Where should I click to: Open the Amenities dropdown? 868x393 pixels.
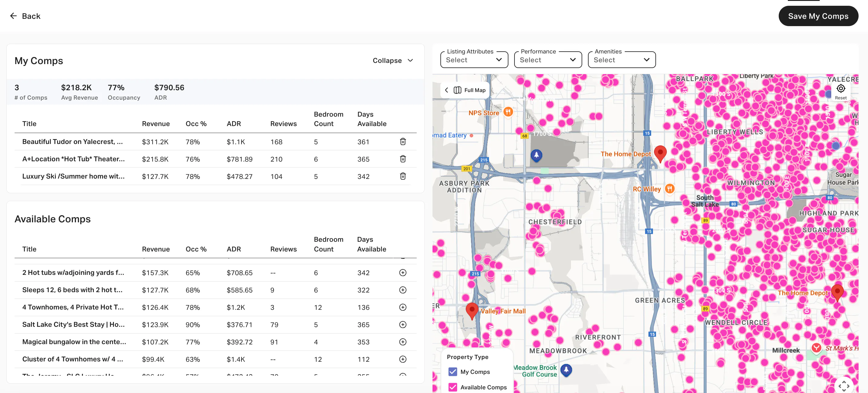[x=621, y=60]
